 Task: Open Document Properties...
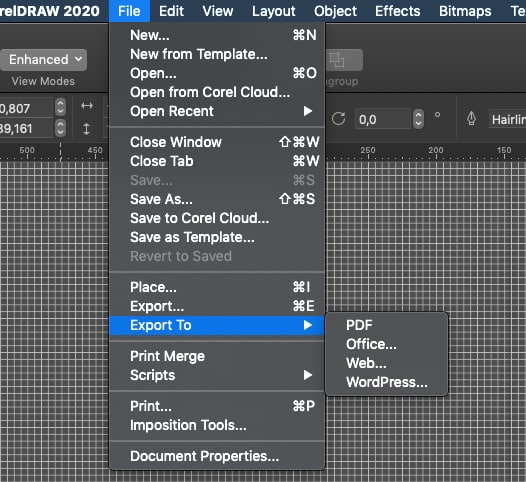[x=217, y=456]
